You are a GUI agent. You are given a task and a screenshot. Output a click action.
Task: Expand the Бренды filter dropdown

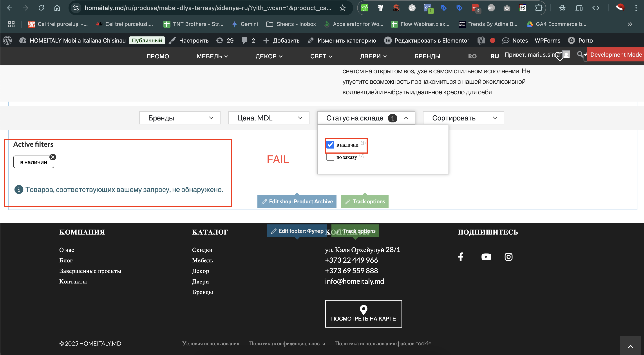coord(180,118)
